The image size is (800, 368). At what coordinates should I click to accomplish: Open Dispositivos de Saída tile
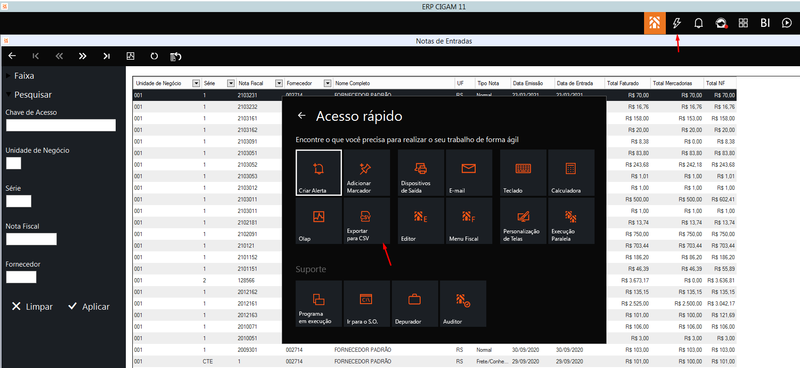(421, 173)
